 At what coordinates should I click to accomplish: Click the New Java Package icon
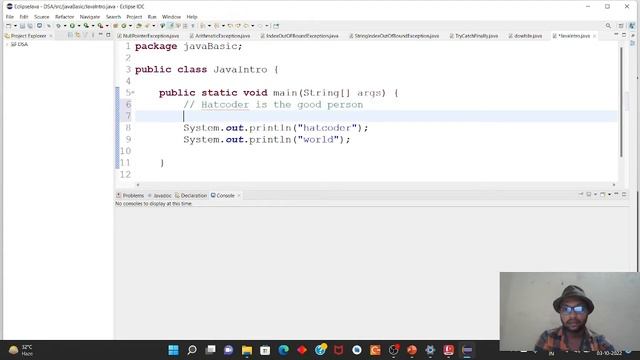[x=116, y=26]
